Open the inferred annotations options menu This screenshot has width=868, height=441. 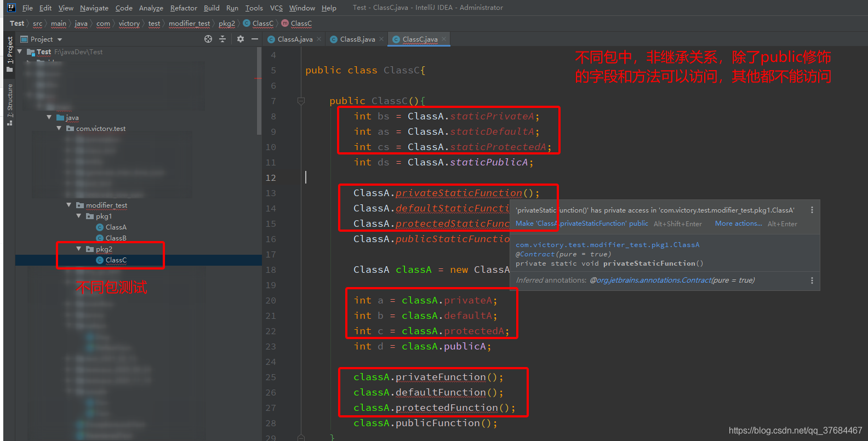812,280
